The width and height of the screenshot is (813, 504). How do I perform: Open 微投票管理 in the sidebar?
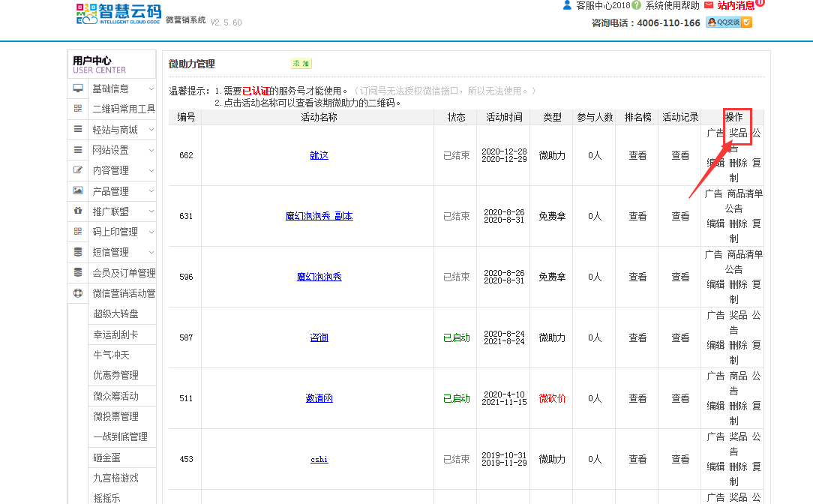(x=115, y=416)
